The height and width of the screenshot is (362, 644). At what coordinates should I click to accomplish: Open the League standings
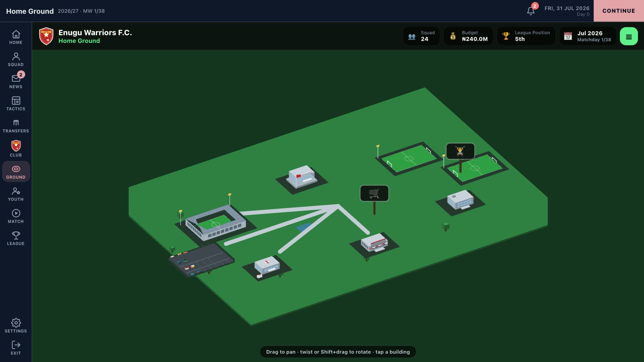click(16, 239)
